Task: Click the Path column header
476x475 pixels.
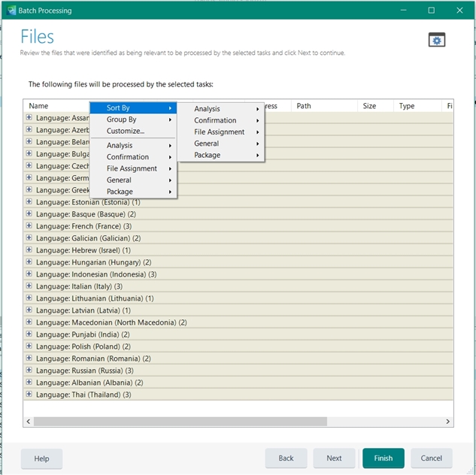Action: click(x=324, y=106)
